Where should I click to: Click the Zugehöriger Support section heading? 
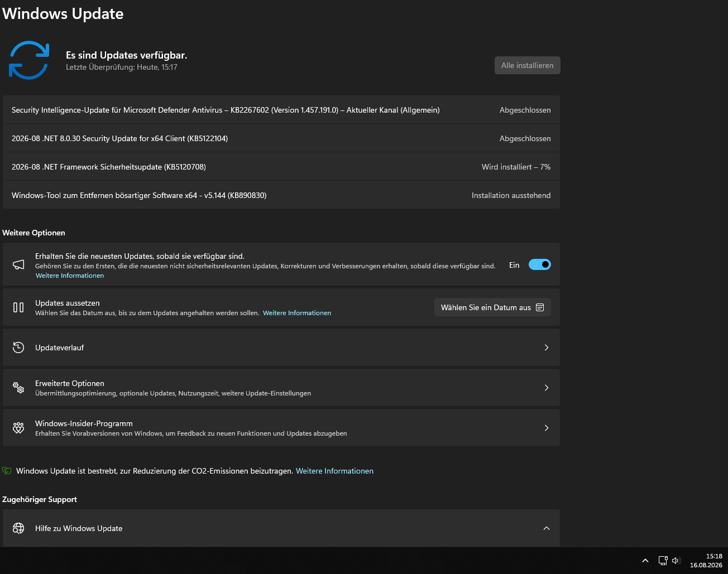(40, 499)
